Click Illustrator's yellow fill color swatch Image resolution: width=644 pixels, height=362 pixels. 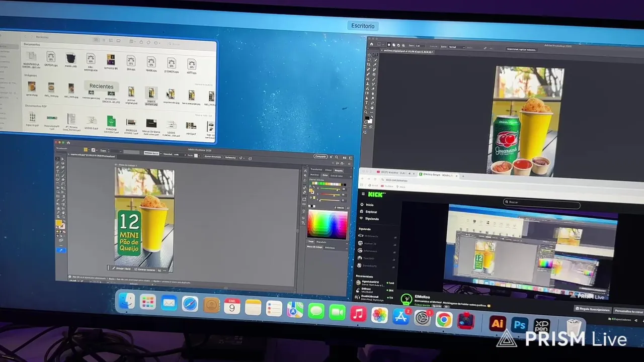pos(58,222)
